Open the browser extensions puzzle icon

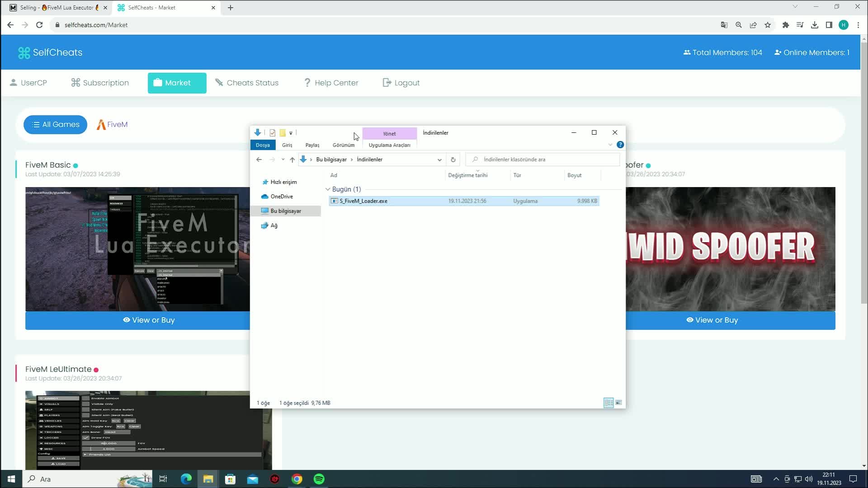coord(786,25)
